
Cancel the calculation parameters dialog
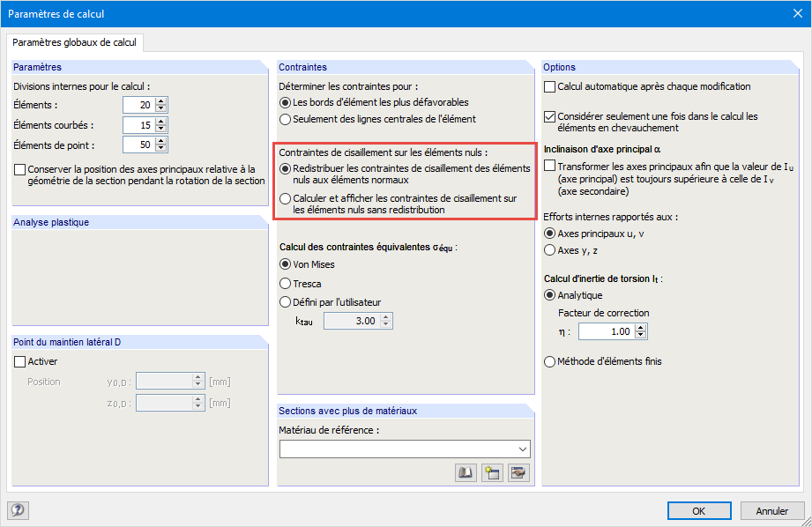tap(772, 510)
